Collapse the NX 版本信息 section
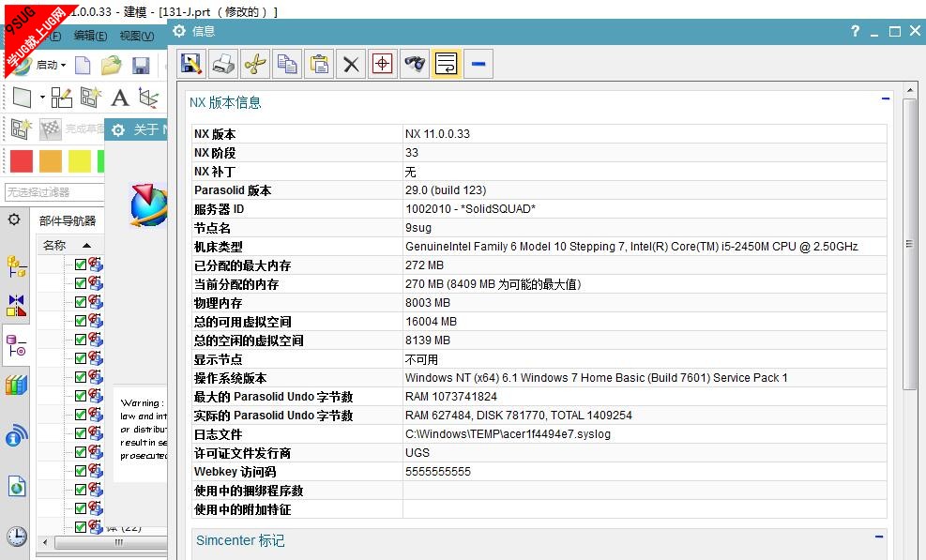 tap(886, 98)
